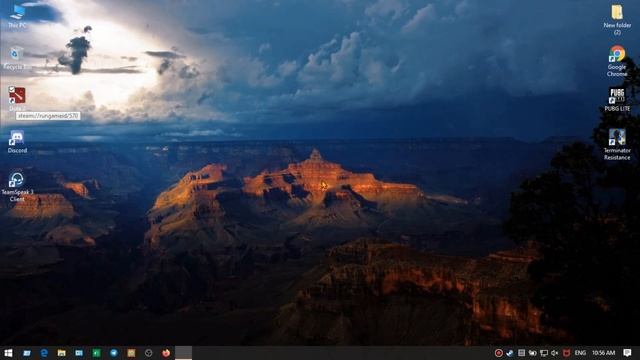Launch the Dota 2 desktop shortcut
Screen dimensions: 640x360
(x=17, y=98)
